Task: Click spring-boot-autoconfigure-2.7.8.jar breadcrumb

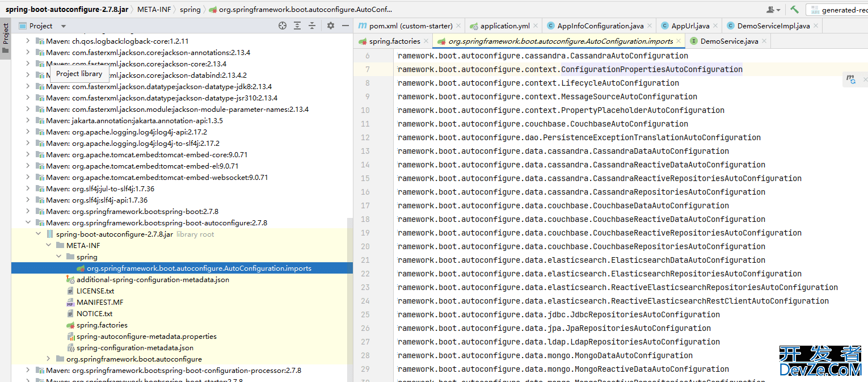Action: 66,10
